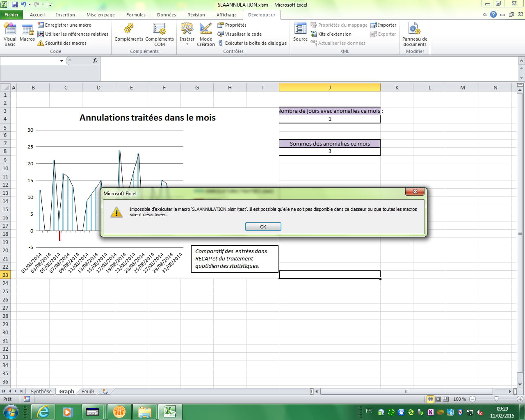Click the Sommes des anomalies ce mois cell
This screenshot has height=420, width=525.
coord(330,144)
